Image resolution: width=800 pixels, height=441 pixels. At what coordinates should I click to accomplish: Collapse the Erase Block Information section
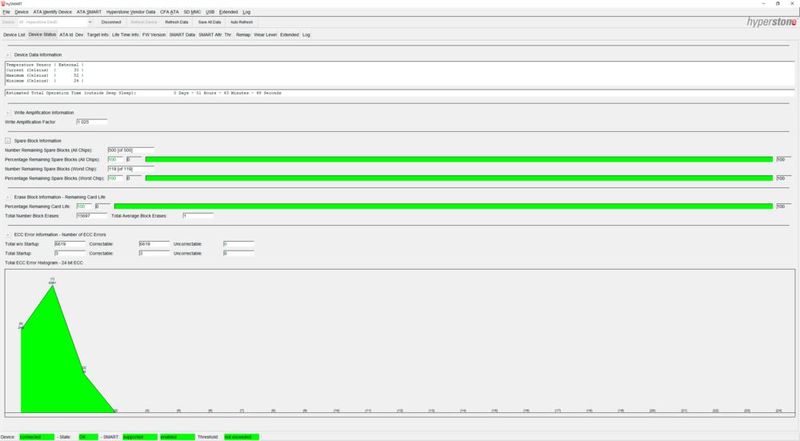click(x=8, y=197)
